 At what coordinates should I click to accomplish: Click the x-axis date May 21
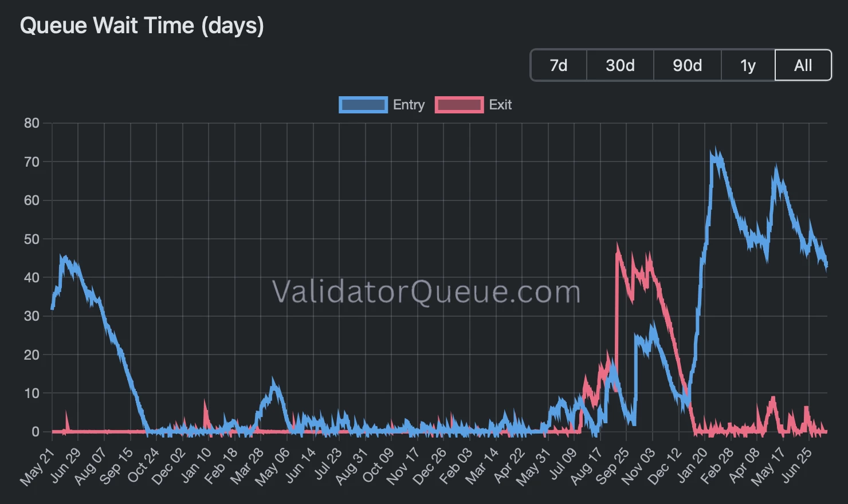[x=38, y=467]
